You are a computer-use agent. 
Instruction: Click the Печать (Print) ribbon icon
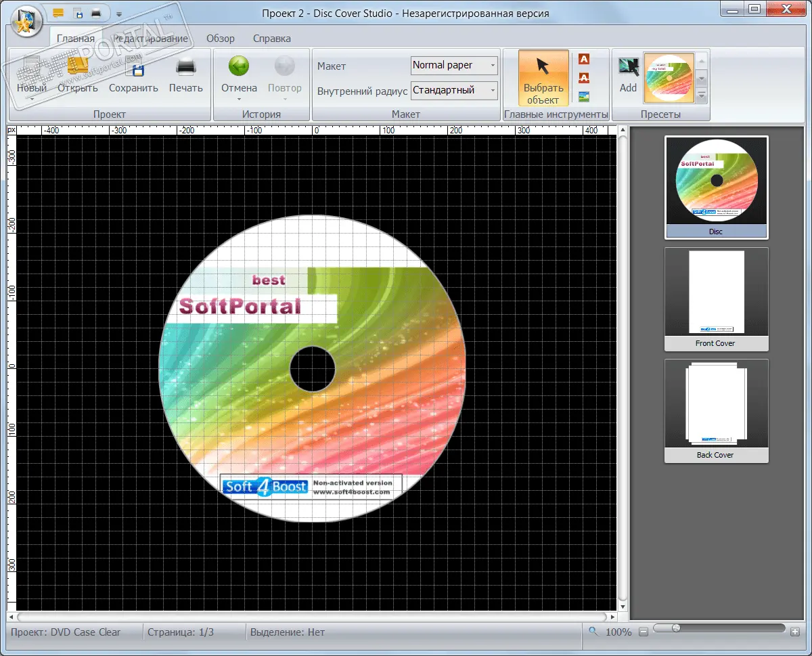tap(185, 67)
